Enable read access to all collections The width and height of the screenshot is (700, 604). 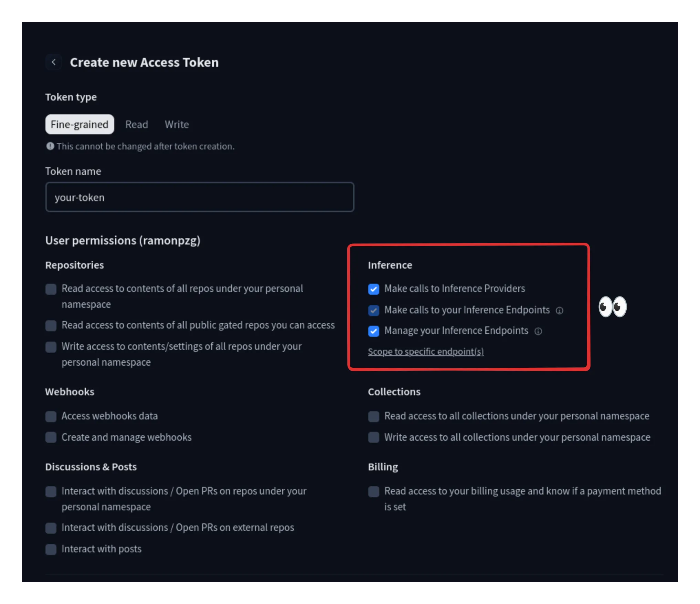(x=374, y=416)
